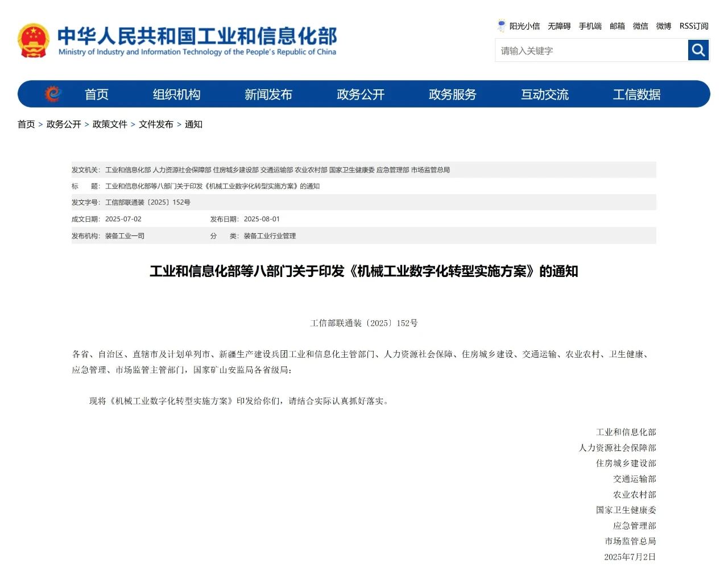
Task: Click the signature line 应急管理部
Action: [x=635, y=526]
